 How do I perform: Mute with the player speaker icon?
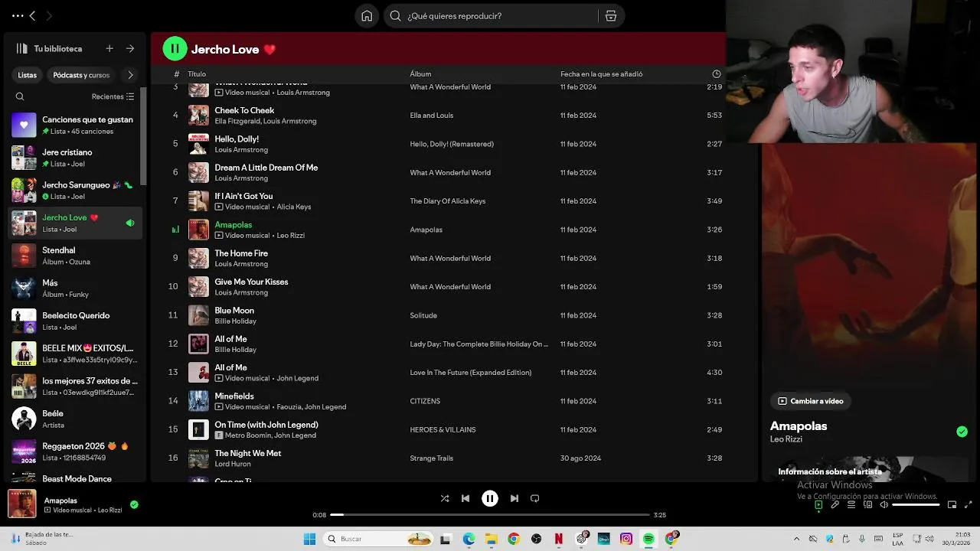click(884, 505)
